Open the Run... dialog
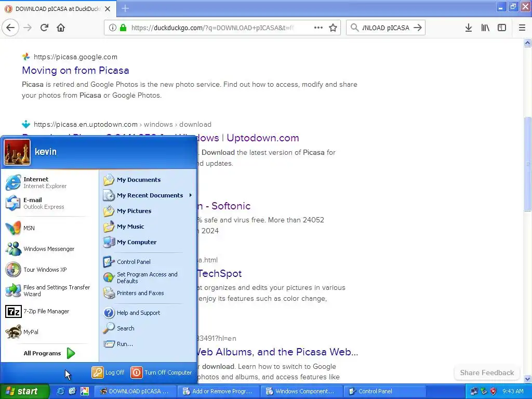The height and width of the screenshot is (399, 532). [x=148, y=344]
